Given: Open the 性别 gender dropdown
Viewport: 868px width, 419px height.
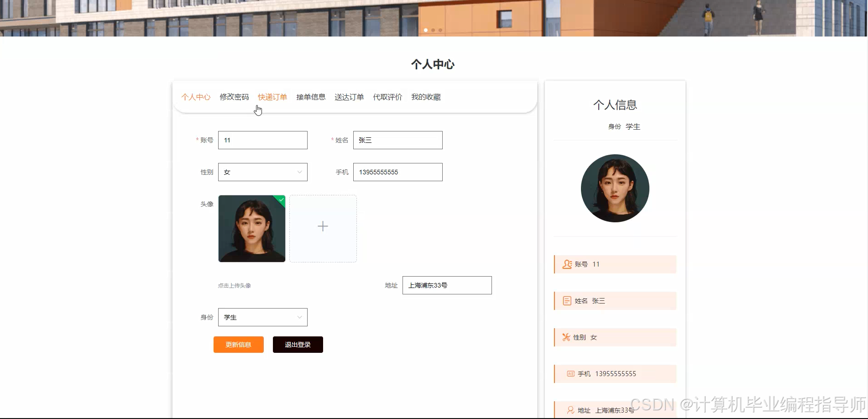Looking at the screenshot, I should point(262,172).
